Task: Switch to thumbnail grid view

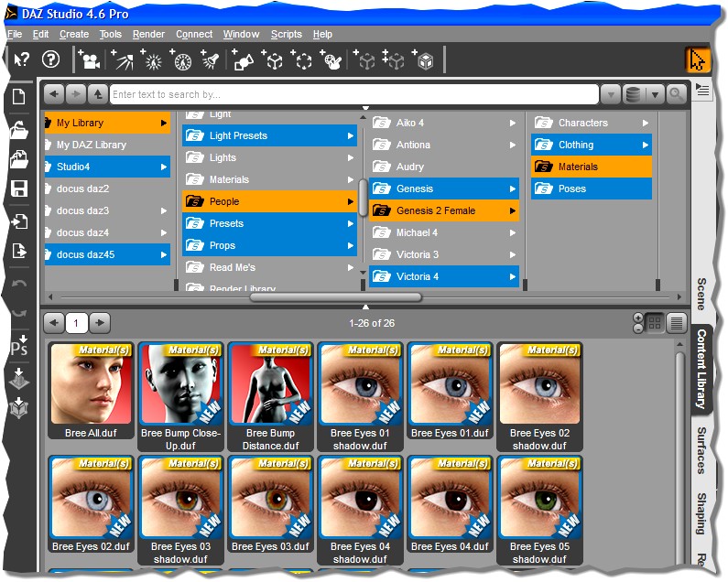Action: pos(655,323)
